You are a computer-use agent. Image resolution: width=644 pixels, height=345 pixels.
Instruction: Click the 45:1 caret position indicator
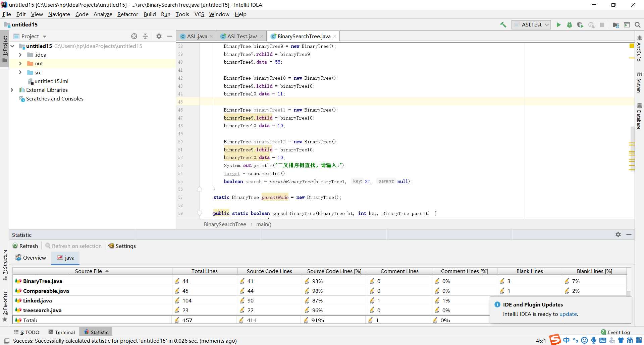541,341
